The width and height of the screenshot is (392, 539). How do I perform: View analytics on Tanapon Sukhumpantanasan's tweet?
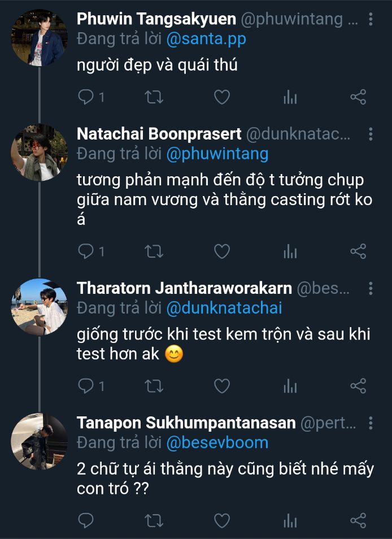click(x=290, y=520)
